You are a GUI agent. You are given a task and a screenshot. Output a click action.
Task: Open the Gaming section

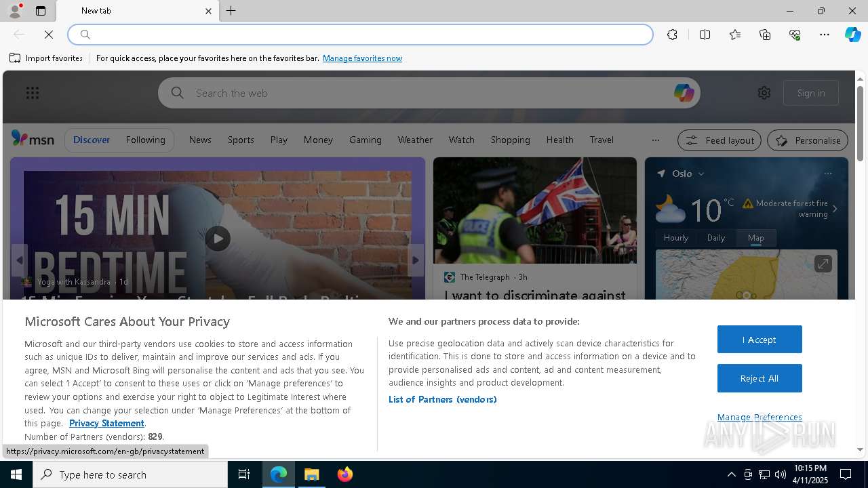click(366, 140)
